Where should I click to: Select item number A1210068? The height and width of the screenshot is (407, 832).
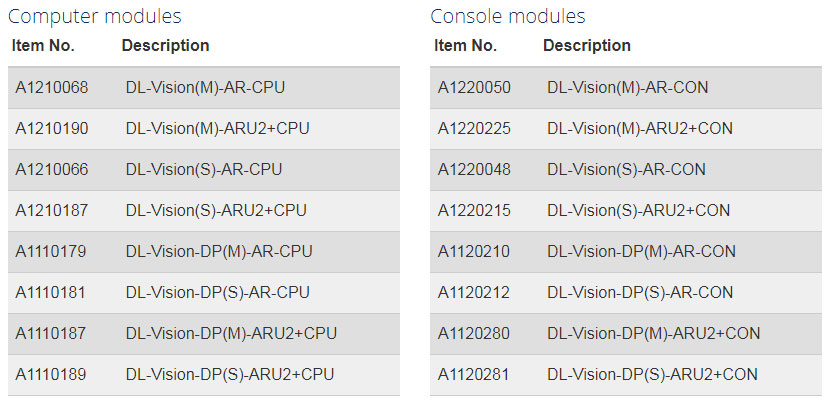[x=51, y=87]
